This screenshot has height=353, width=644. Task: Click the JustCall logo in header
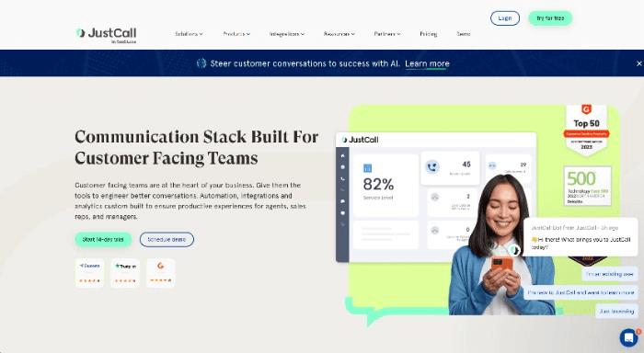tap(107, 35)
